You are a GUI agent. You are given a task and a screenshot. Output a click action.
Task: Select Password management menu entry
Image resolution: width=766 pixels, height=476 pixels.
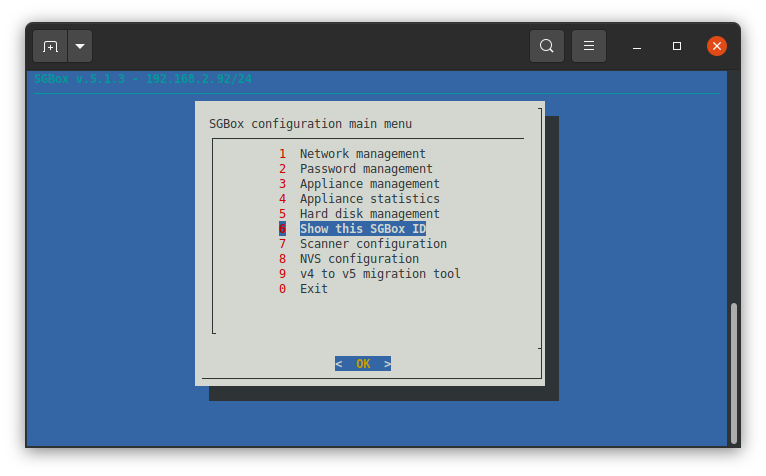(366, 169)
